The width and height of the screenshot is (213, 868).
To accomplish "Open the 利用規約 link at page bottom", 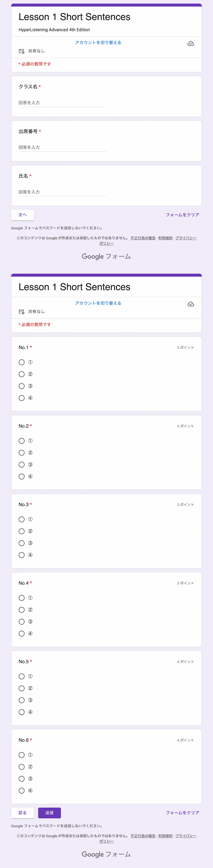I will (x=165, y=836).
